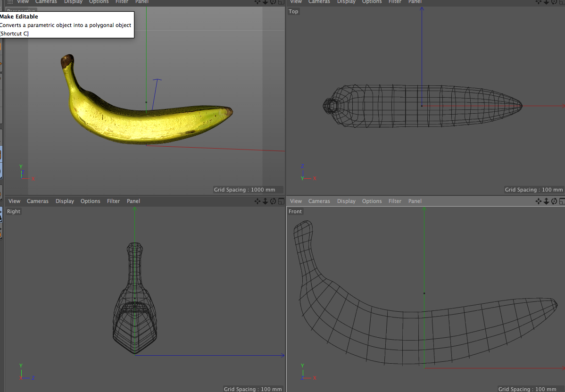Click the zoom camera icon in Right viewport
565x392 pixels.
click(265, 201)
